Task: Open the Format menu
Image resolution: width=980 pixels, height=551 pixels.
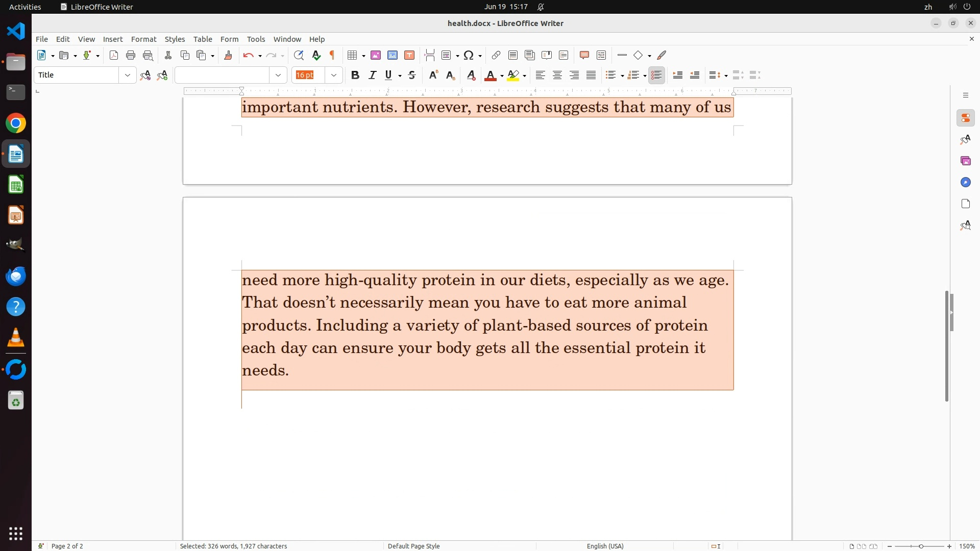Action: [x=143, y=39]
